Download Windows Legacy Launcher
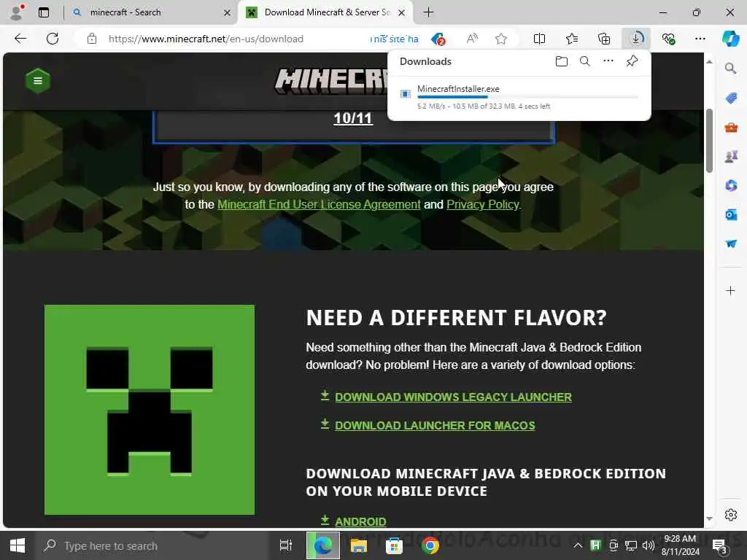This screenshot has width=747, height=560. tap(453, 397)
